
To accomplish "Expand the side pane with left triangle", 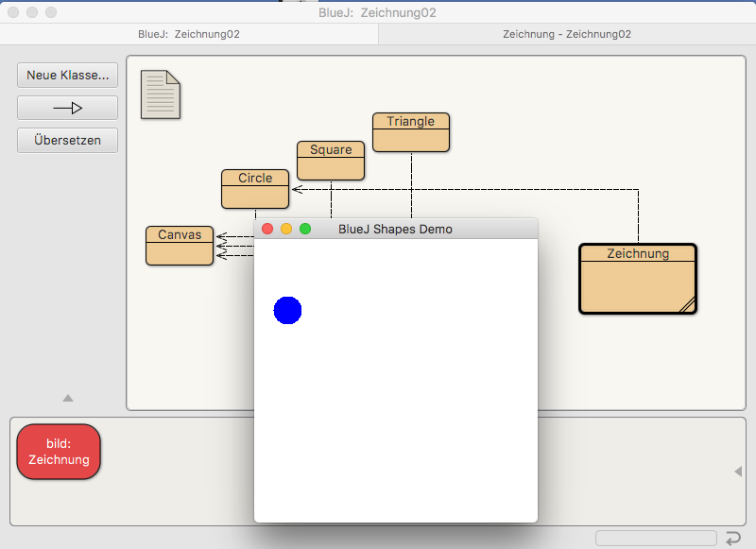I will [x=738, y=472].
